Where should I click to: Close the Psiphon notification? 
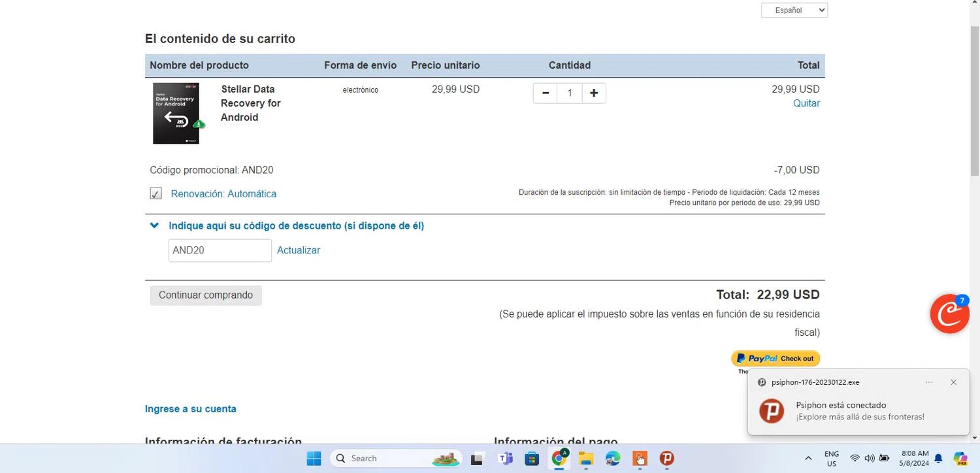pos(953,383)
